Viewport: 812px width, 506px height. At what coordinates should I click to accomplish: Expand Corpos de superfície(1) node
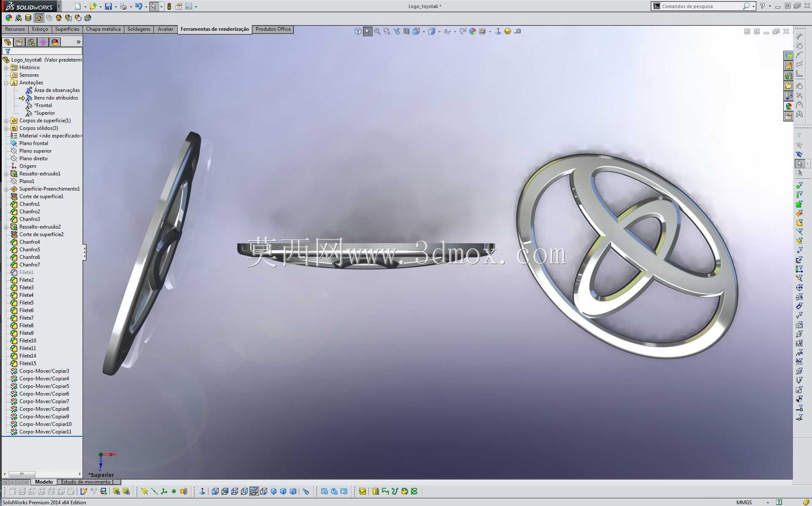click(x=6, y=121)
